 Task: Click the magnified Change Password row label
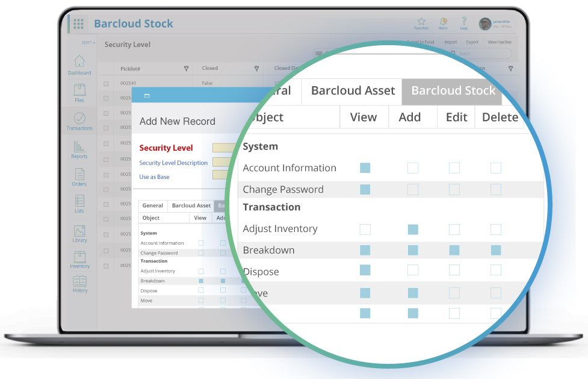point(283,189)
